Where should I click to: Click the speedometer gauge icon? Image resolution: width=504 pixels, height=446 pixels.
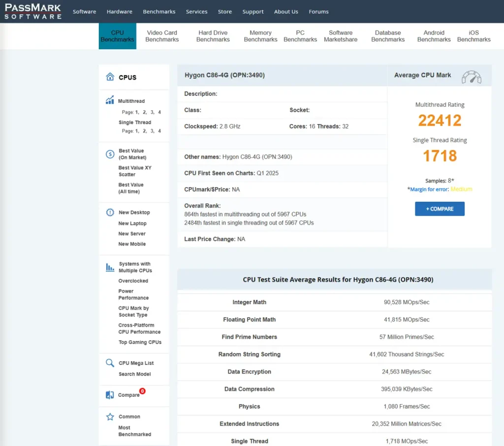click(x=471, y=77)
